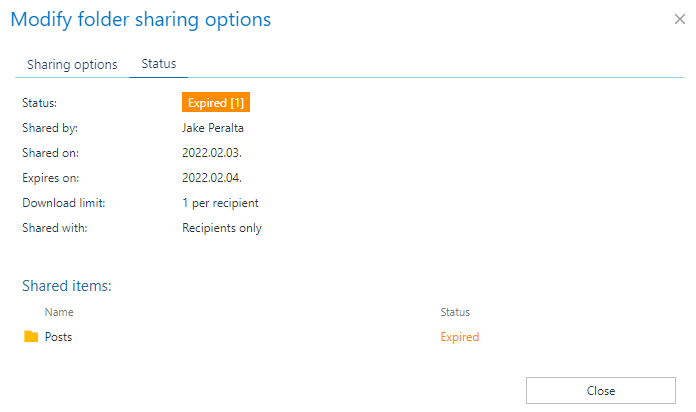Screen dimensions: 696x412
Task: Click the Recipients only value
Action: 221,228
